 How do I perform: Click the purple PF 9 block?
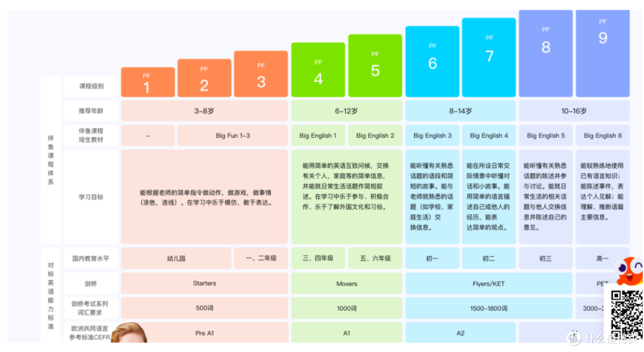pyautogui.click(x=602, y=54)
